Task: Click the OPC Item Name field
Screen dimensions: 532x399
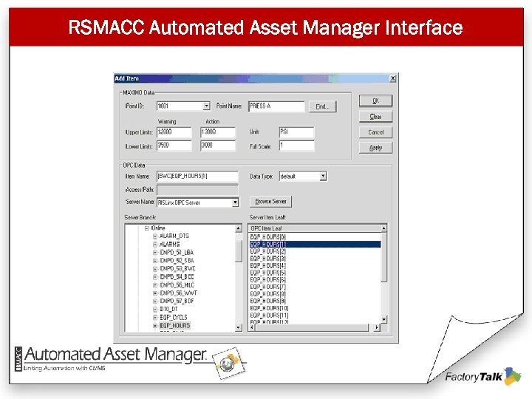Action: point(197,176)
